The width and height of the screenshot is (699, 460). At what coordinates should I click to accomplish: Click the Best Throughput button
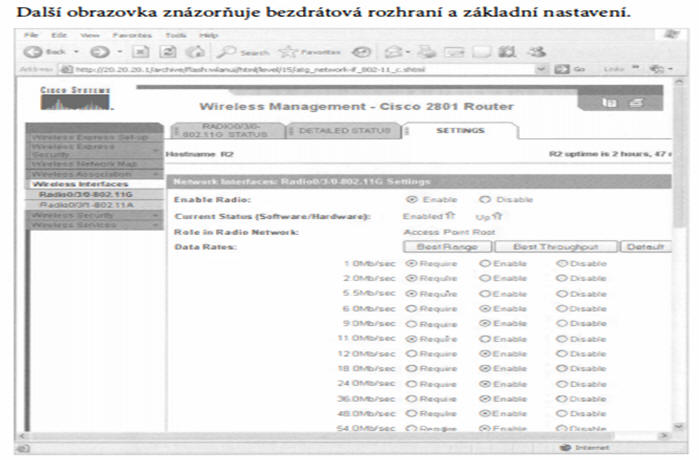pyautogui.click(x=555, y=246)
